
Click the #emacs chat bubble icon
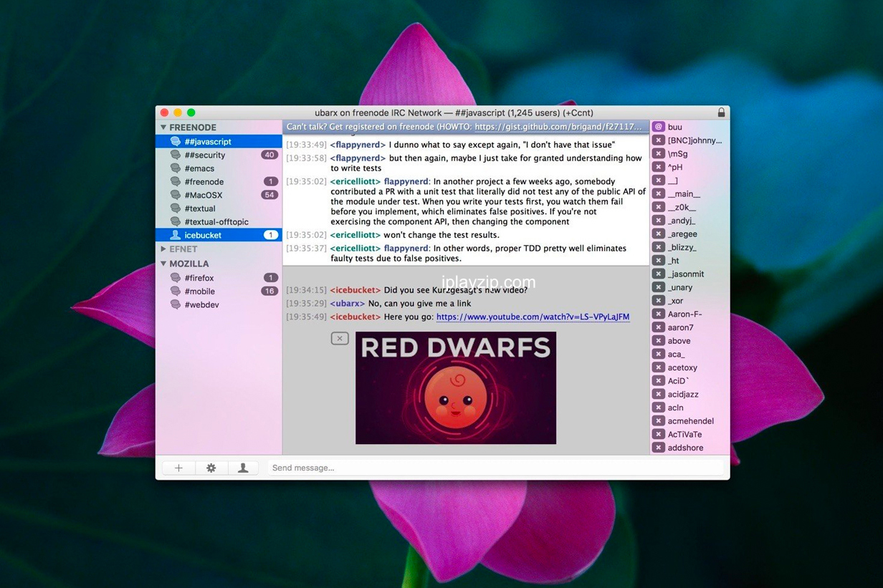click(175, 168)
